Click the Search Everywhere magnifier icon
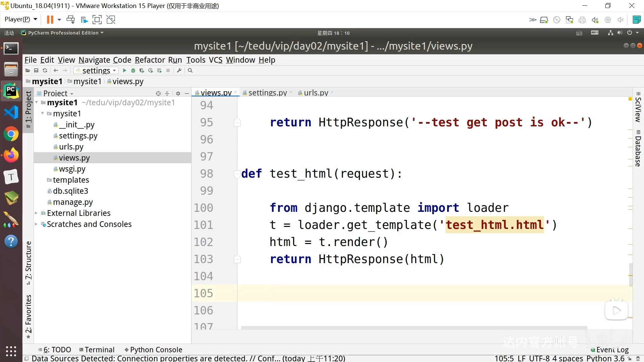 click(190, 70)
